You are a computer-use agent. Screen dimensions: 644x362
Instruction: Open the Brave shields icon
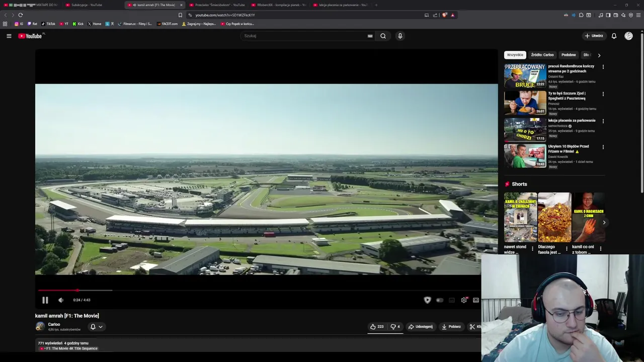tap(444, 15)
